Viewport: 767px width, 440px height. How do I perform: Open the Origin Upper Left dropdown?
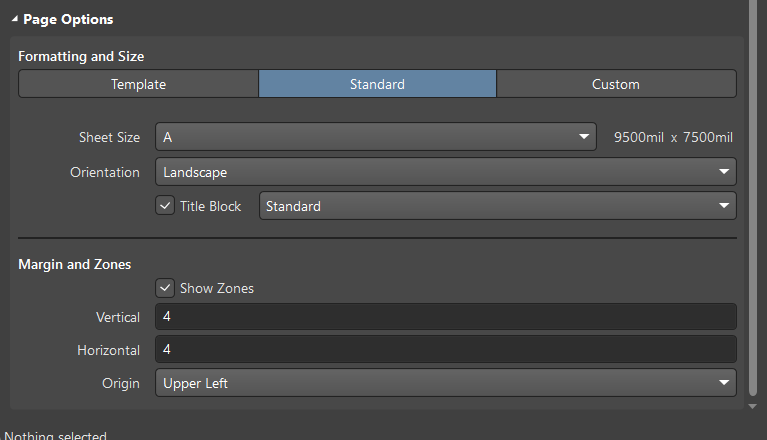pos(446,383)
